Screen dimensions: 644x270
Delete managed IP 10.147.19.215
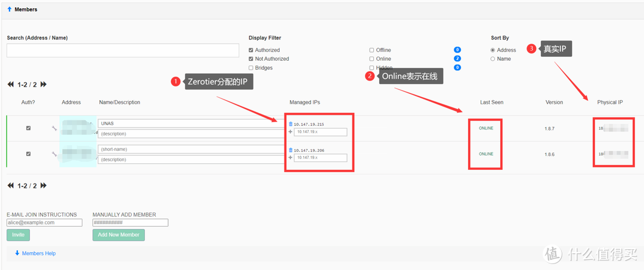[290, 124]
